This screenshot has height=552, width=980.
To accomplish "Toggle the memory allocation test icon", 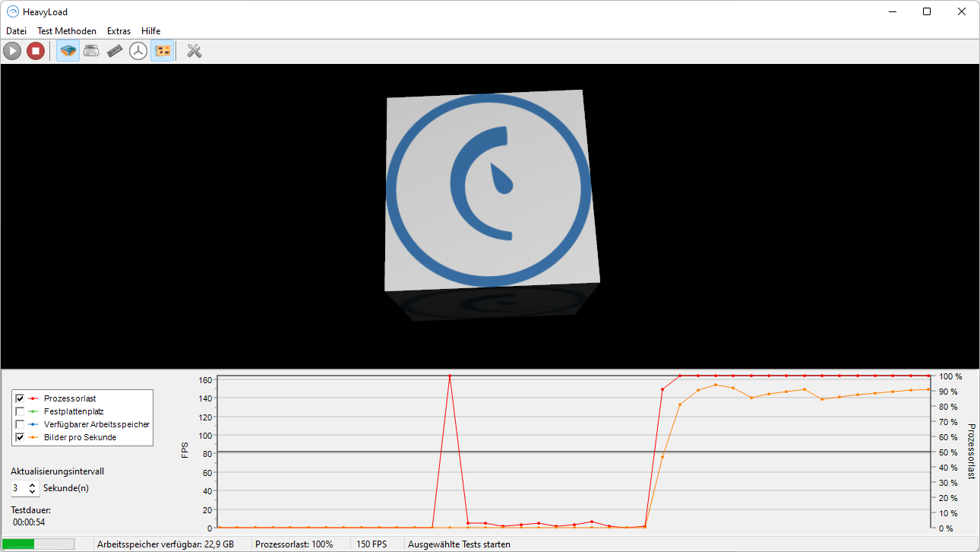I will pos(115,51).
